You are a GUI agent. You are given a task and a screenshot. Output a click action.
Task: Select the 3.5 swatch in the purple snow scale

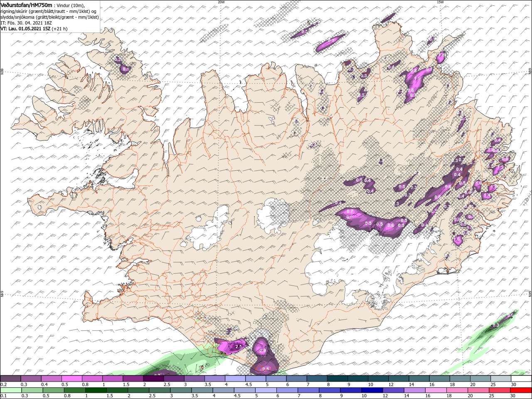[x=214, y=379]
